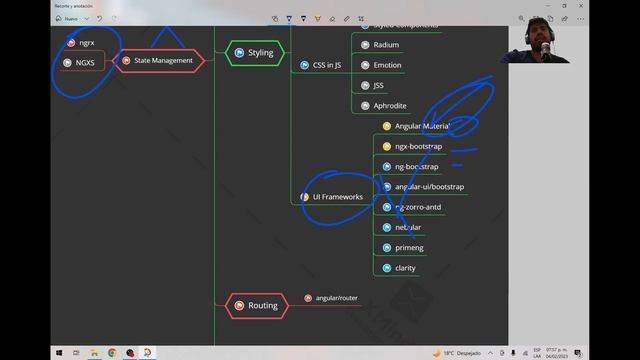Click the blue flag icon beside Styling
The image size is (640, 360).
[x=239, y=53]
